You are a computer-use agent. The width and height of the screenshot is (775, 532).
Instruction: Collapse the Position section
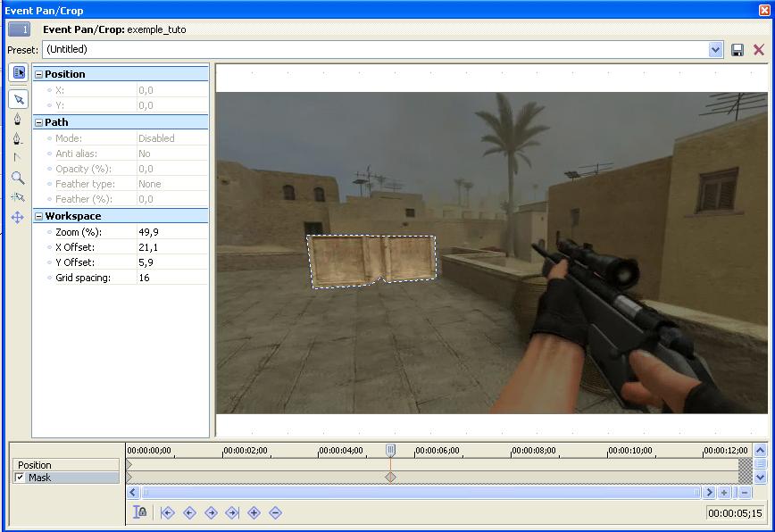tap(39, 75)
